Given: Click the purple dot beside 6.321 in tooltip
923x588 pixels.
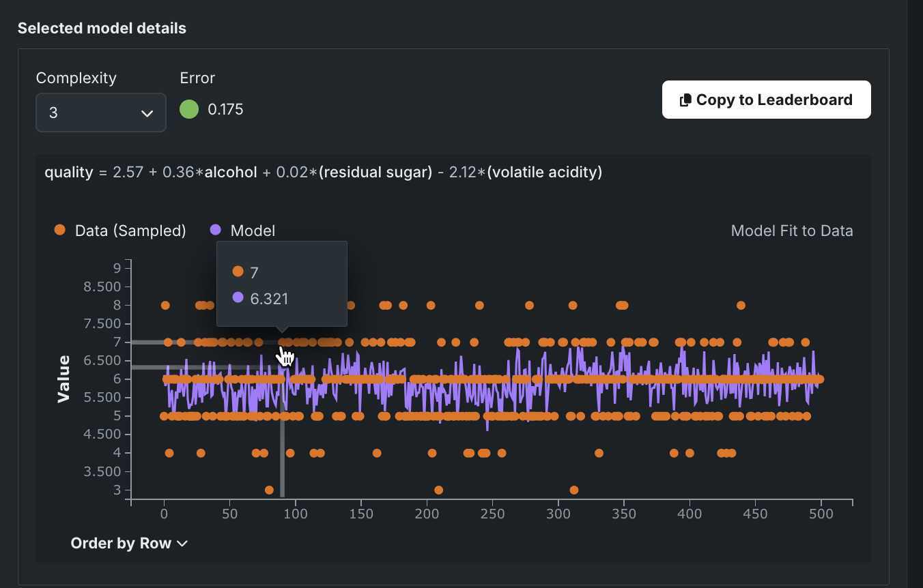Looking at the screenshot, I should pos(238,297).
